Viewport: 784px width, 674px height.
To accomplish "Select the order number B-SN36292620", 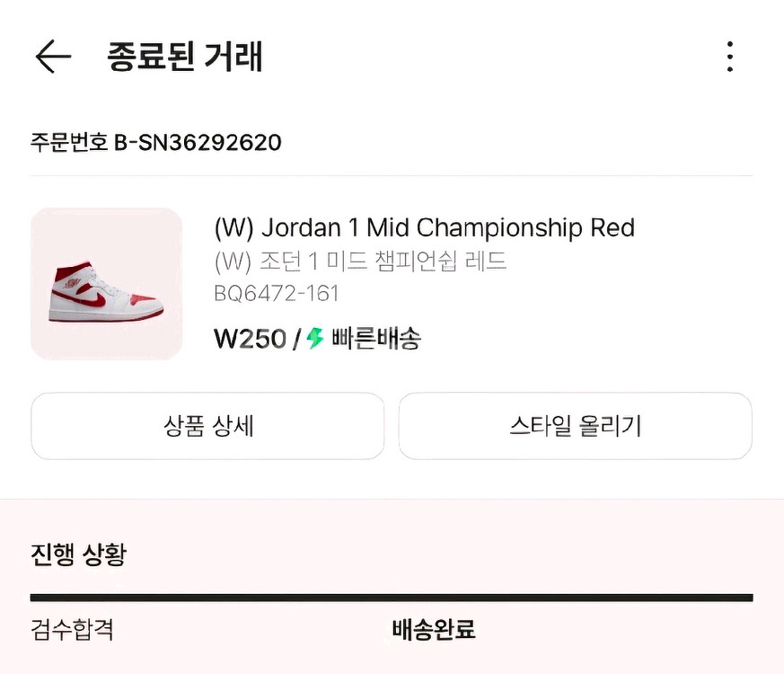I will tap(198, 142).
